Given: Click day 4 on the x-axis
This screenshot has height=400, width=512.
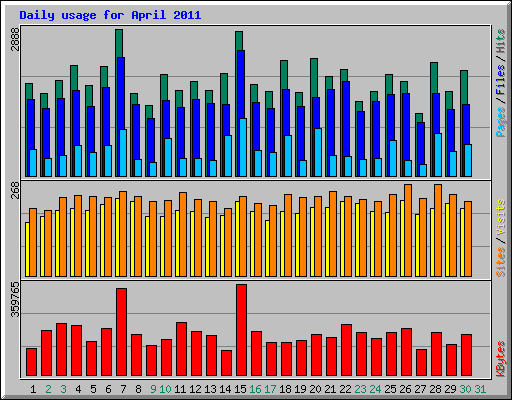Looking at the screenshot, I should pos(78,389).
